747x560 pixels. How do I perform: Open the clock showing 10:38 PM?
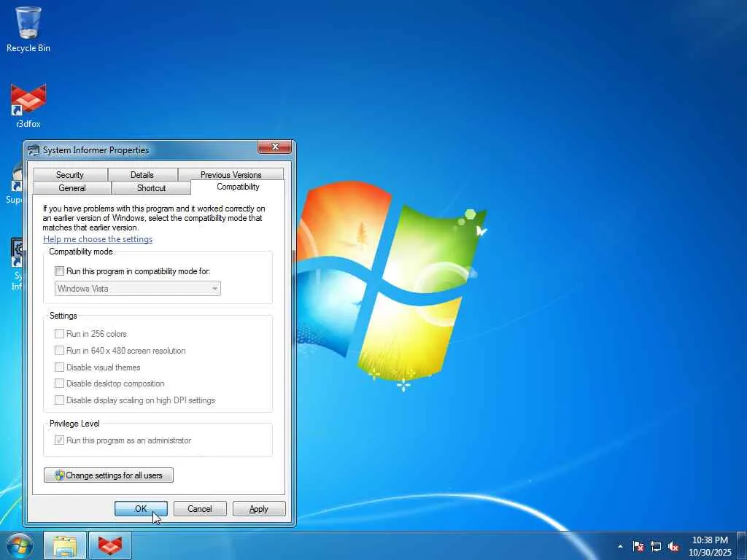(710, 546)
